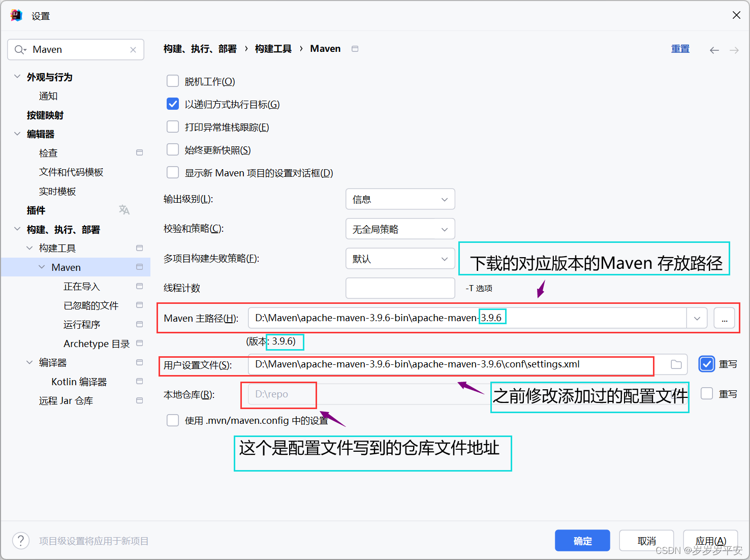
Task: Enable 使用 .mvn/maven.config 中的设置
Action: point(173,420)
